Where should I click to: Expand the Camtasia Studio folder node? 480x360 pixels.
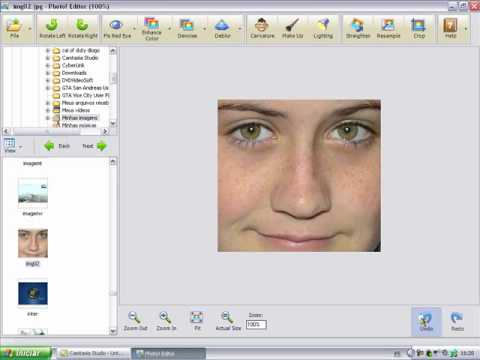pos(48,58)
